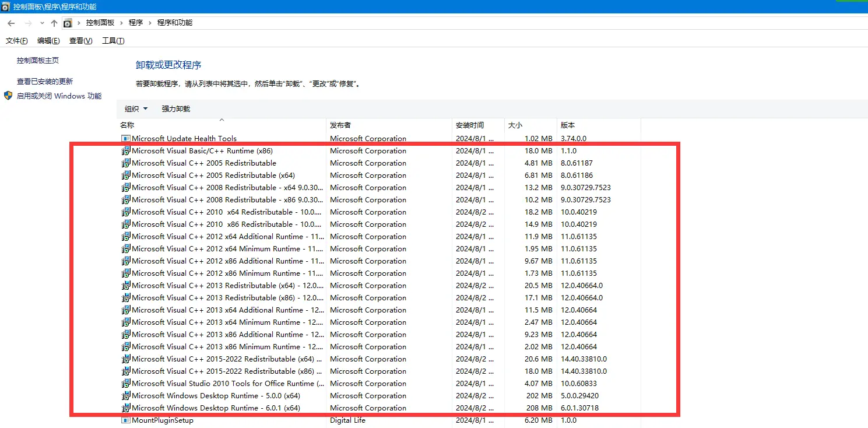Sort by the 版本 column header
The width and height of the screenshot is (868, 428).
[x=599, y=125]
